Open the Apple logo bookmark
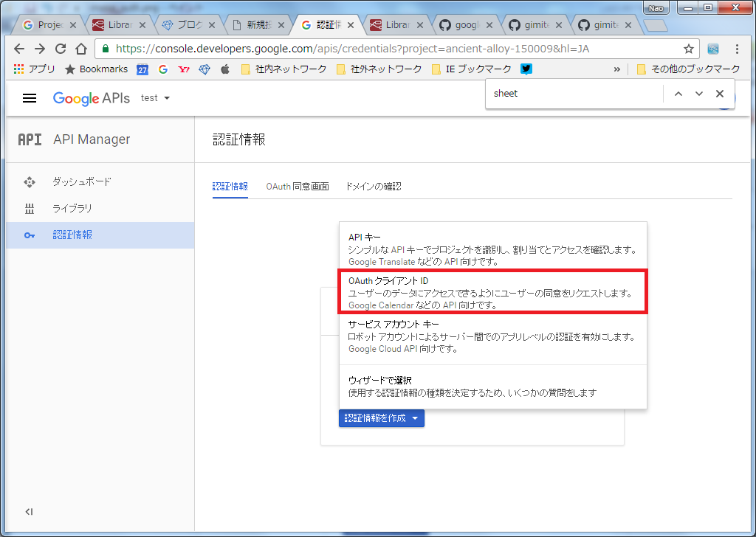The image size is (756, 537). pyautogui.click(x=224, y=69)
